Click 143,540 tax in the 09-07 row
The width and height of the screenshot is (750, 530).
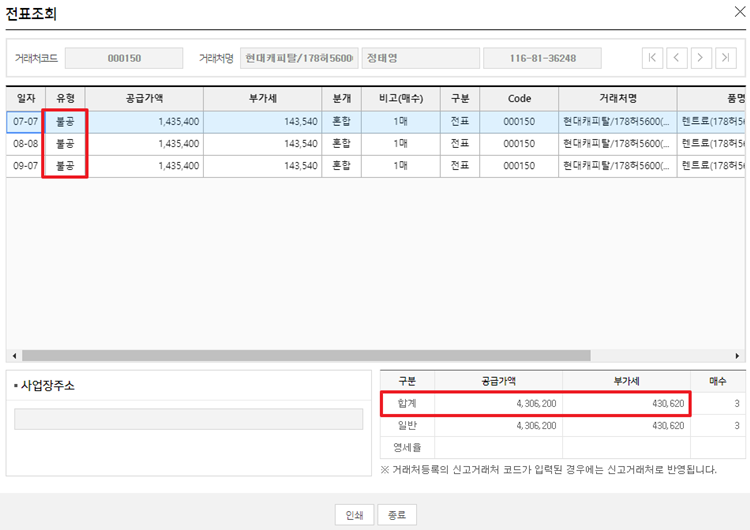(300, 166)
